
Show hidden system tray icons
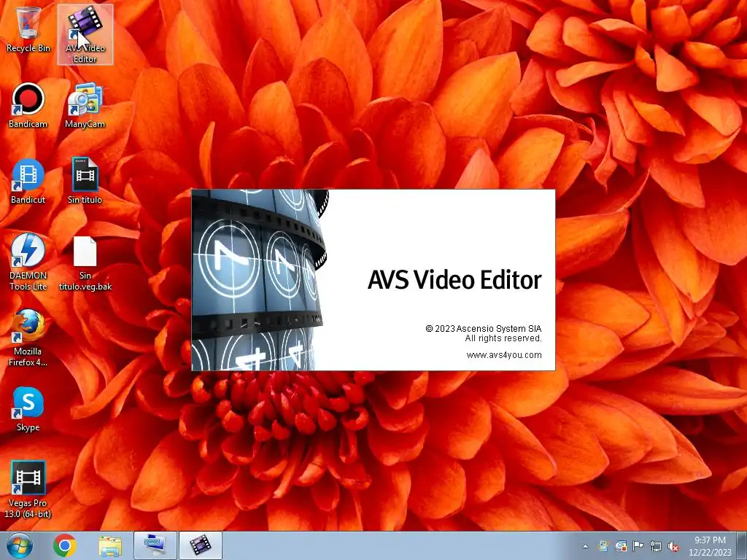pos(585,547)
